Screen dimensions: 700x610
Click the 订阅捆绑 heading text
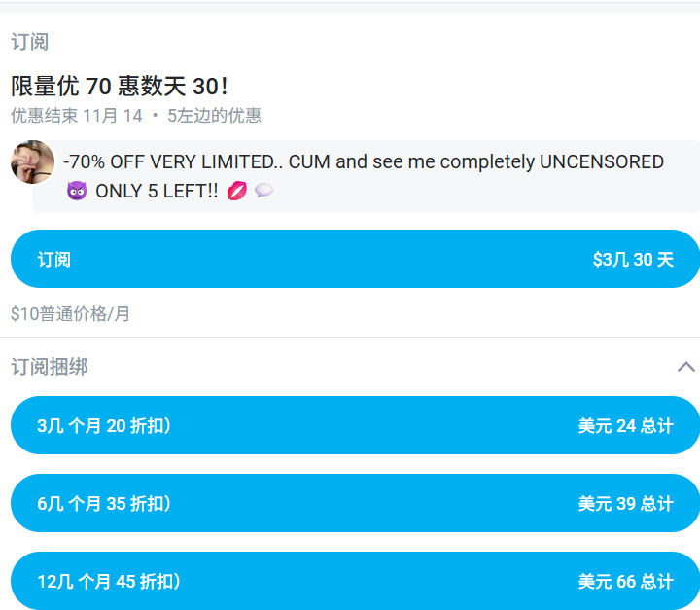click(x=50, y=367)
